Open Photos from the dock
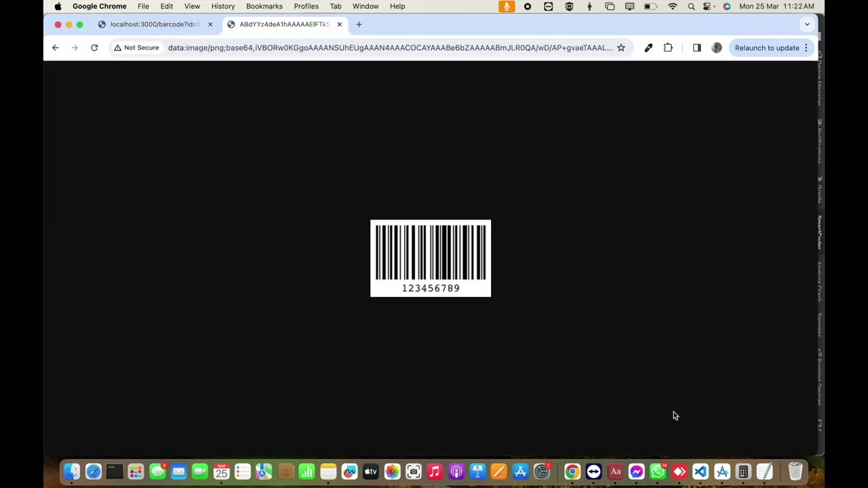Viewport: 868px width, 488px height. (392, 472)
